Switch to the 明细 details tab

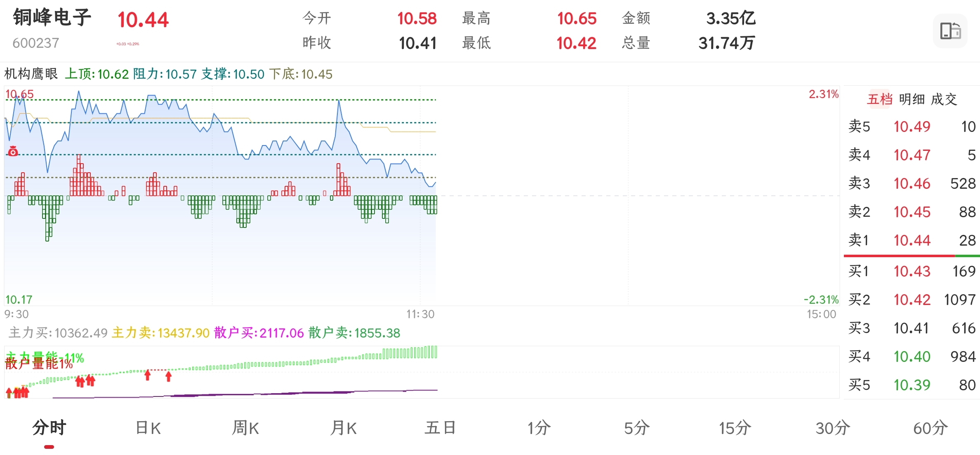[912, 99]
